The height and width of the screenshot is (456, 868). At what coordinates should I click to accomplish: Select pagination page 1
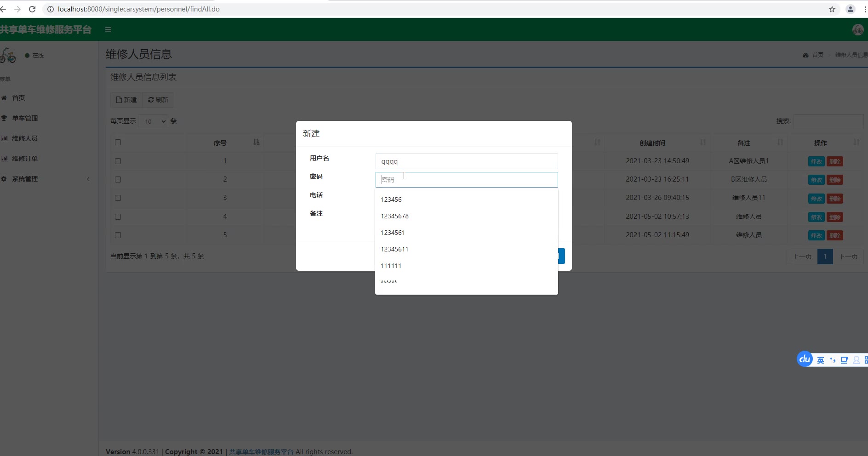[825, 256]
